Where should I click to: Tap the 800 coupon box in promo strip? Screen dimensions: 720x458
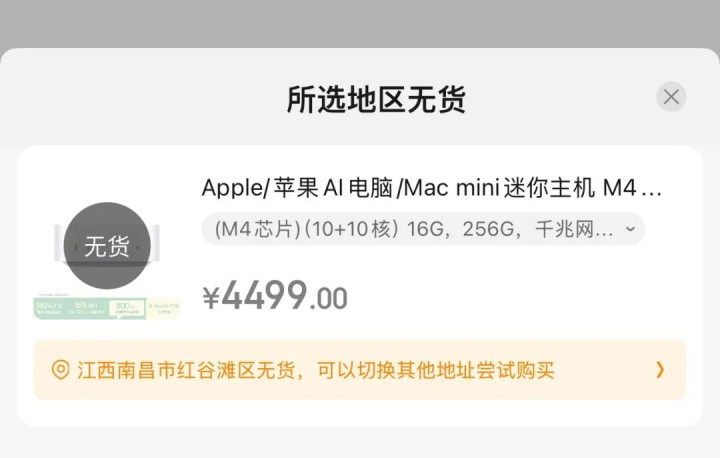pos(125,308)
